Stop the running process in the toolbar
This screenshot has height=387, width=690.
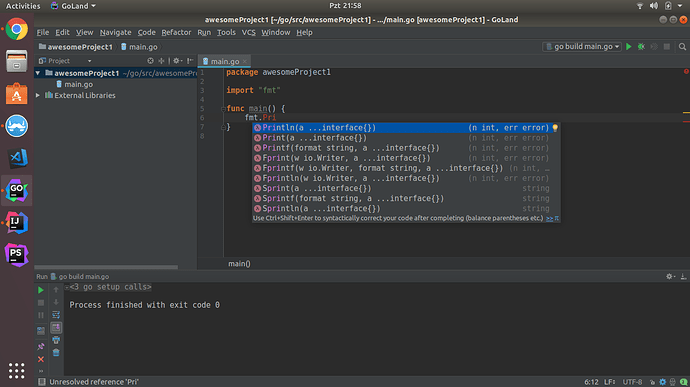[667, 47]
